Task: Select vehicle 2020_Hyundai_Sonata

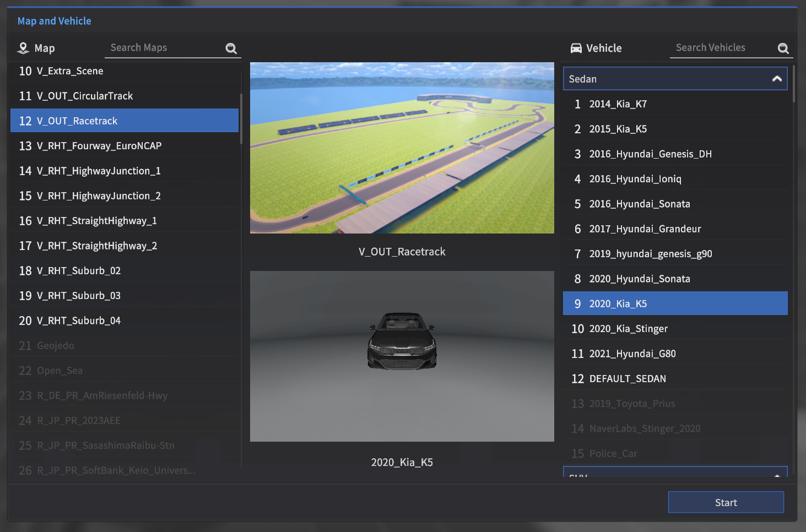Action: [x=675, y=279]
